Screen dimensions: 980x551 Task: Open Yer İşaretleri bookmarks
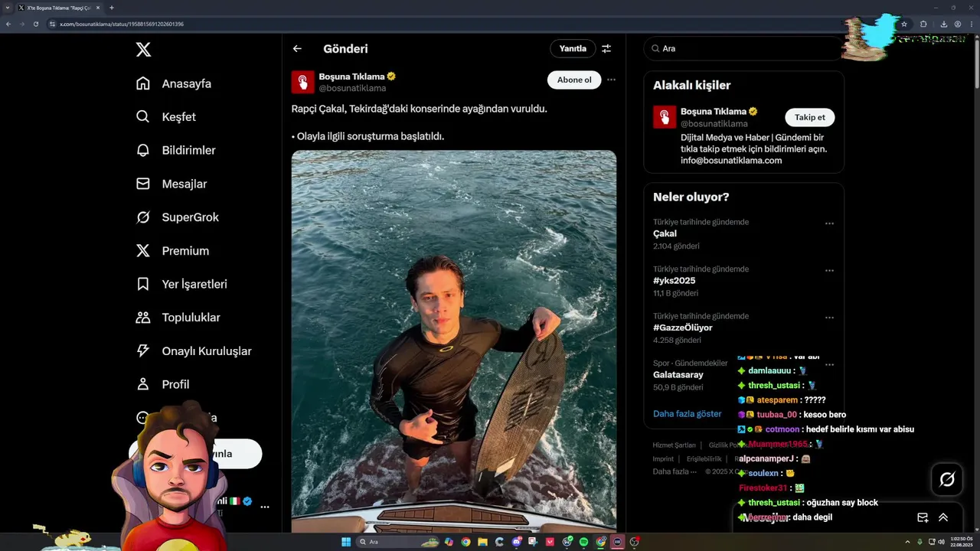point(181,284)
